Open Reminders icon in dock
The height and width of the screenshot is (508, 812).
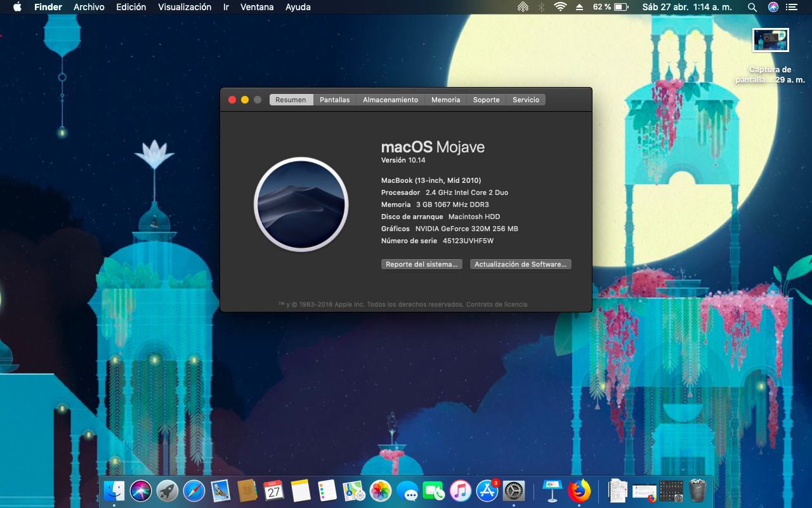point(327,491)
